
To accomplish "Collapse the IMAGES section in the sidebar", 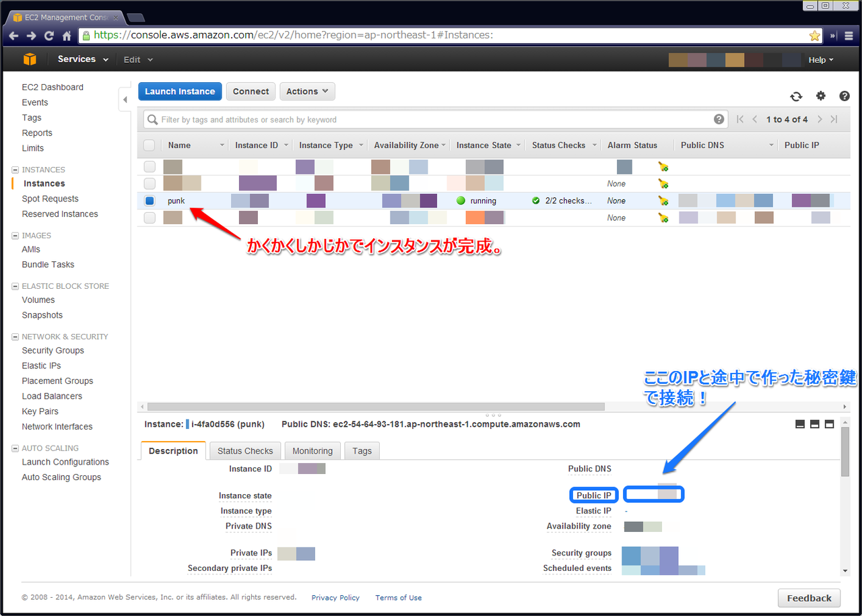I will tap(15, 236).
